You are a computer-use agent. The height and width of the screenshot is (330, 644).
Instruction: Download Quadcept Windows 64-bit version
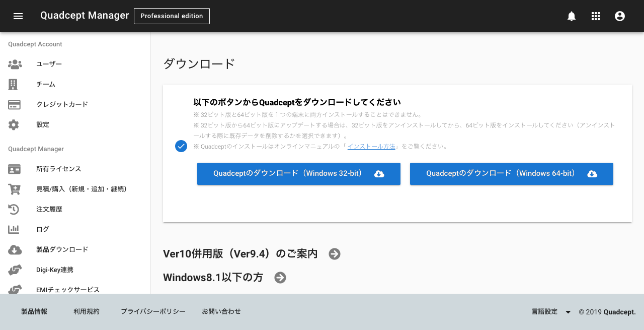511,173
